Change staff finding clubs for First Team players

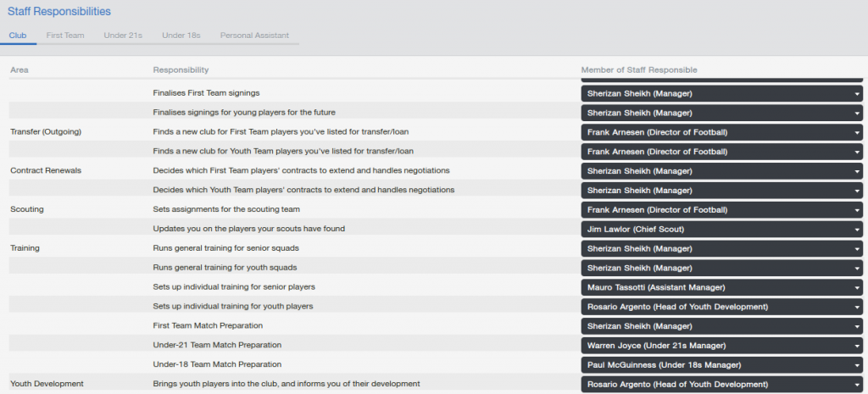pyautogui.click(x=721, y=132)
